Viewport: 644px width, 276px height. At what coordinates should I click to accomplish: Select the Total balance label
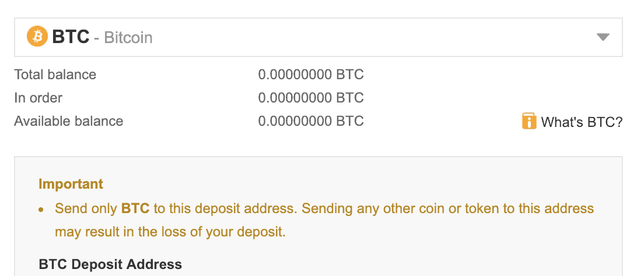coord(55,75)
